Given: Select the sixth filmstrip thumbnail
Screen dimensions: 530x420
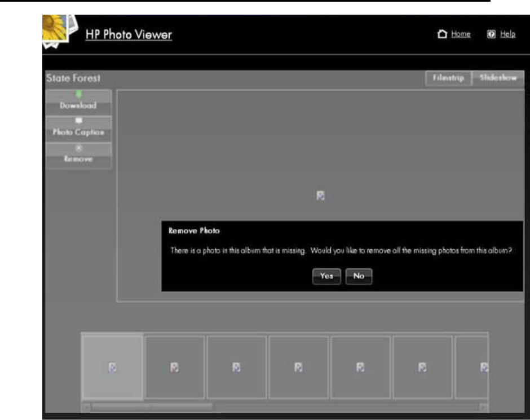Looking at the screenshot, I should pos(422,368).
